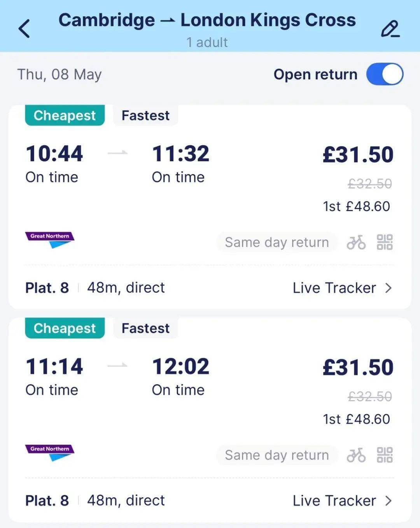Tap QR ticket icon on 11:14 train
Viewport: 420px width, 528px height.
tap(385, 455)
